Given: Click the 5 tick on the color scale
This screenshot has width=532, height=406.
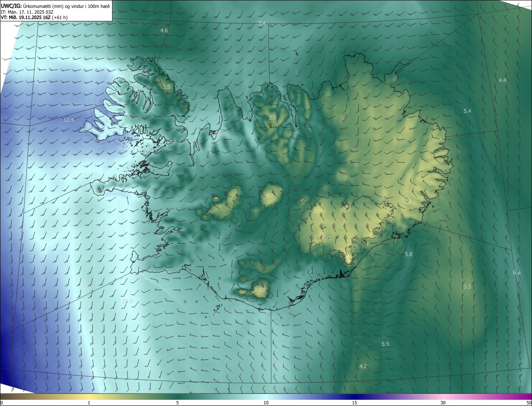Looking at the screenshot, I should point(177,403).
